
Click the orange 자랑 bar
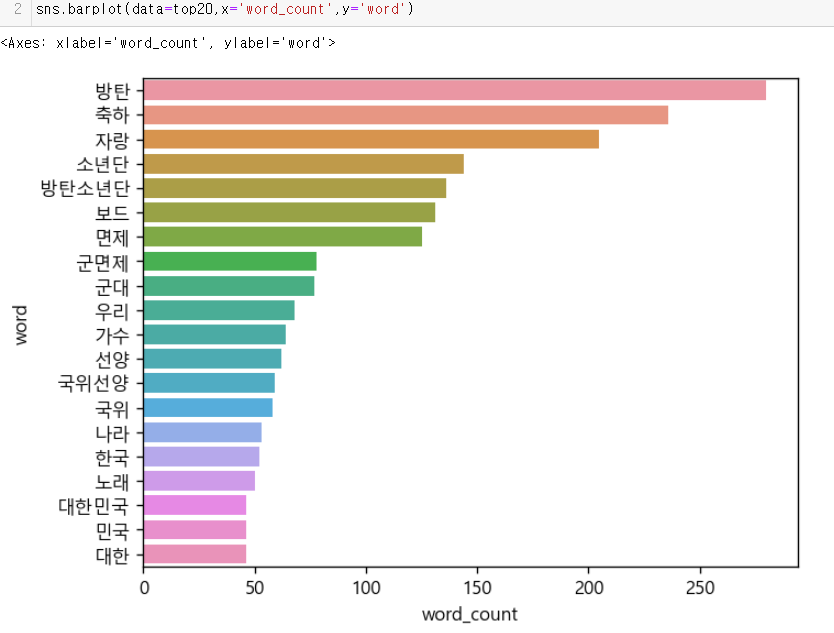(x=371, y=139)
